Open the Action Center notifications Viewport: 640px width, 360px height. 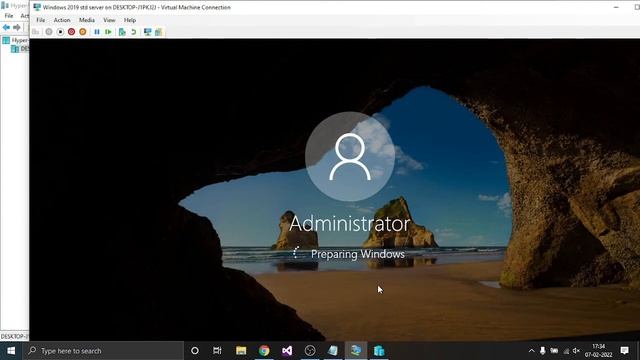(624, 351)
